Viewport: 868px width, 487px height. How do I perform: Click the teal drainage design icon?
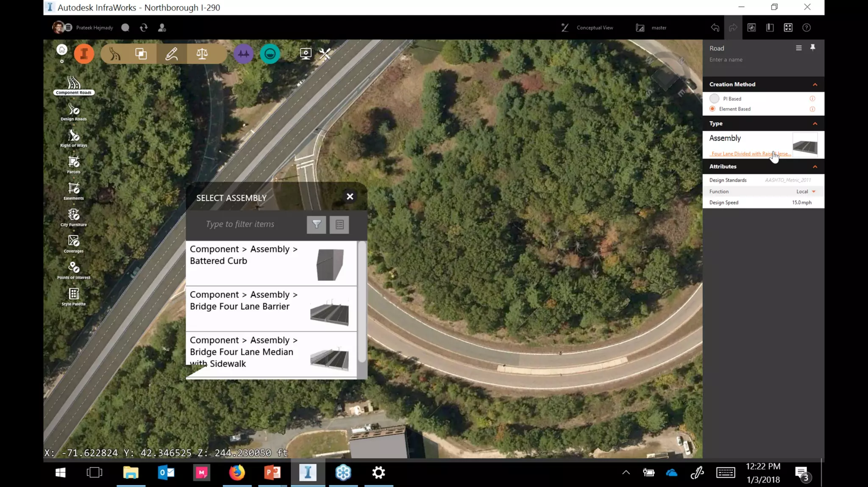click(x=270, y=54)
